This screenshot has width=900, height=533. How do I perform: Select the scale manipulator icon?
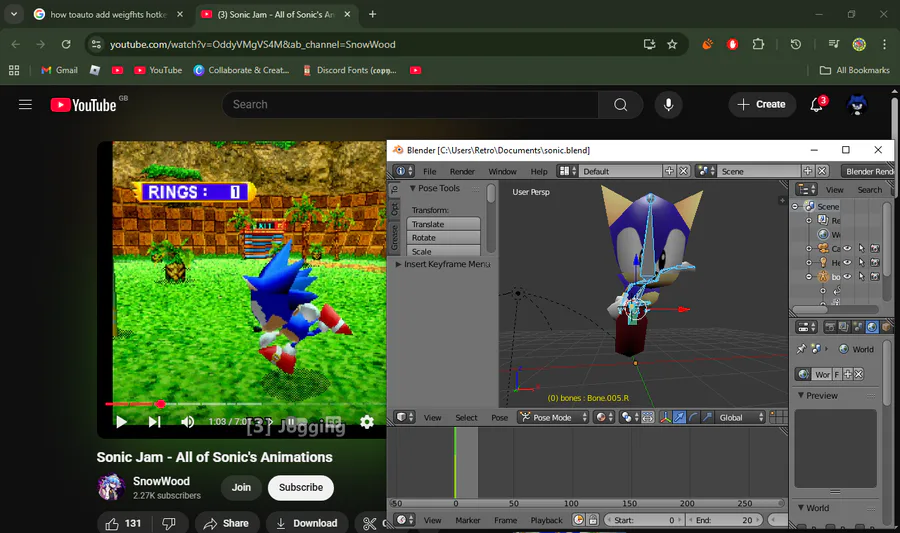pos(707,417)
